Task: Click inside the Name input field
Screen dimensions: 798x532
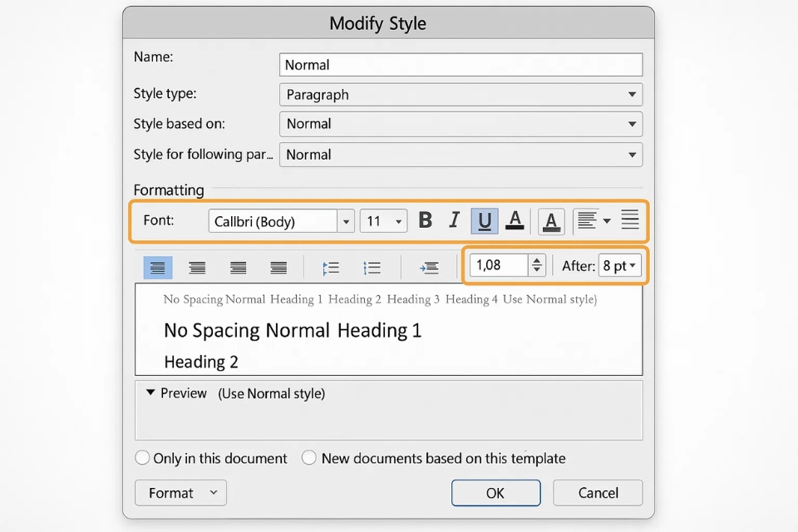Action: (461, 64)
